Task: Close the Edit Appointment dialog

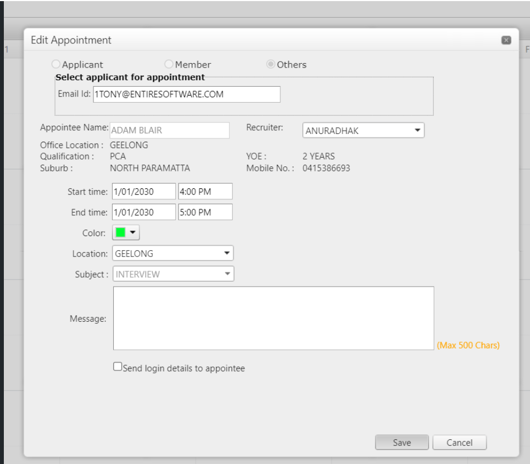Action: coord(506,40)
